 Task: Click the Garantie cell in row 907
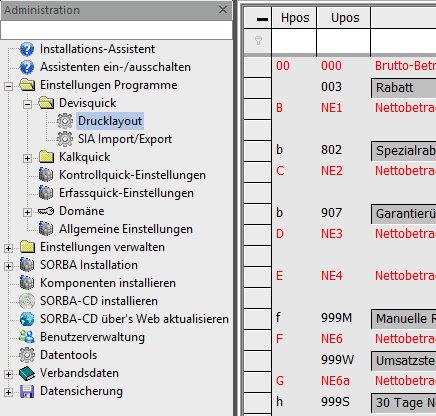click(403, 214)
